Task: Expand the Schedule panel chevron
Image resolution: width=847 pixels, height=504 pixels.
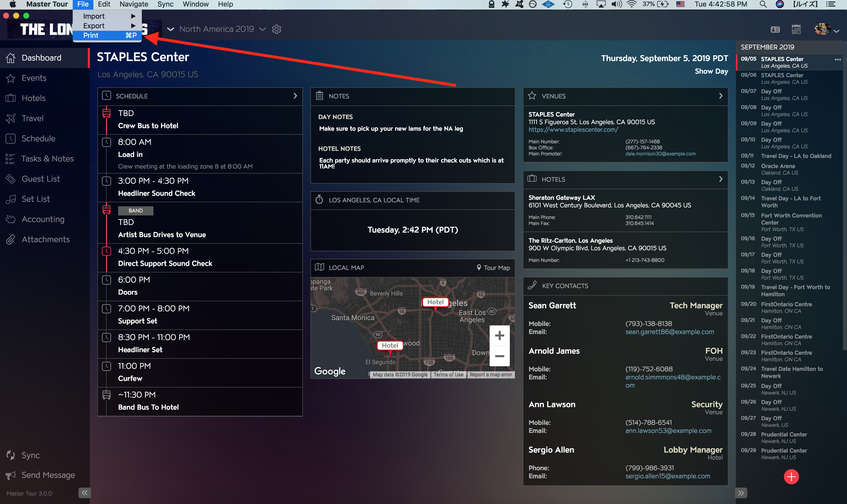Action: pyautogui.click(x=295, y=96)
